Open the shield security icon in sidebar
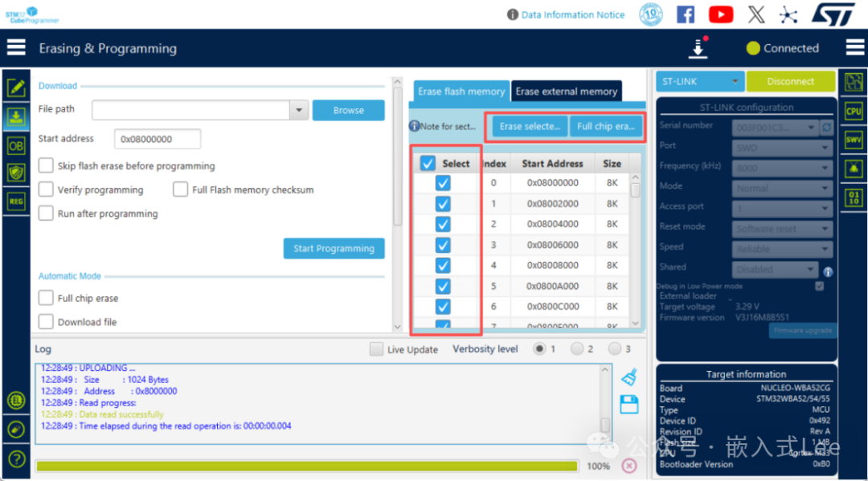 (16, 173)
